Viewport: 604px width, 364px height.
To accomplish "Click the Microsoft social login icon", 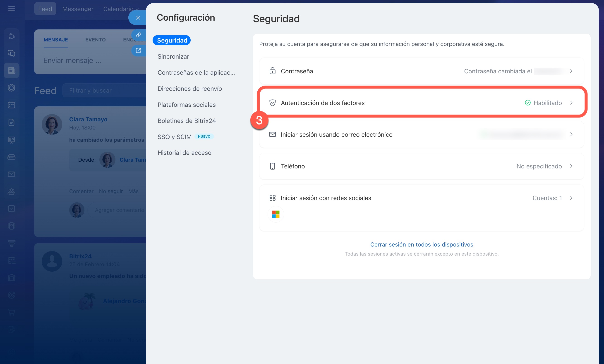I will (276, 214).
